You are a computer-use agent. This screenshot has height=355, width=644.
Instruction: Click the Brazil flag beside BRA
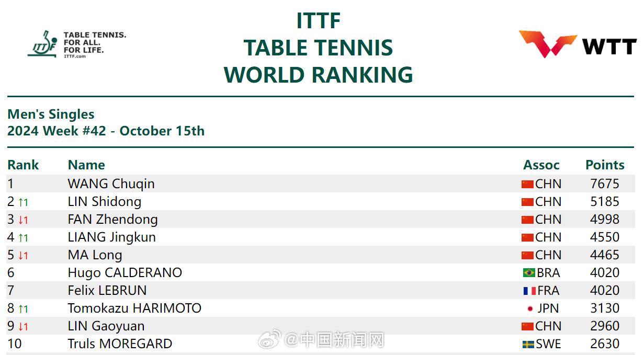point(529,273)
